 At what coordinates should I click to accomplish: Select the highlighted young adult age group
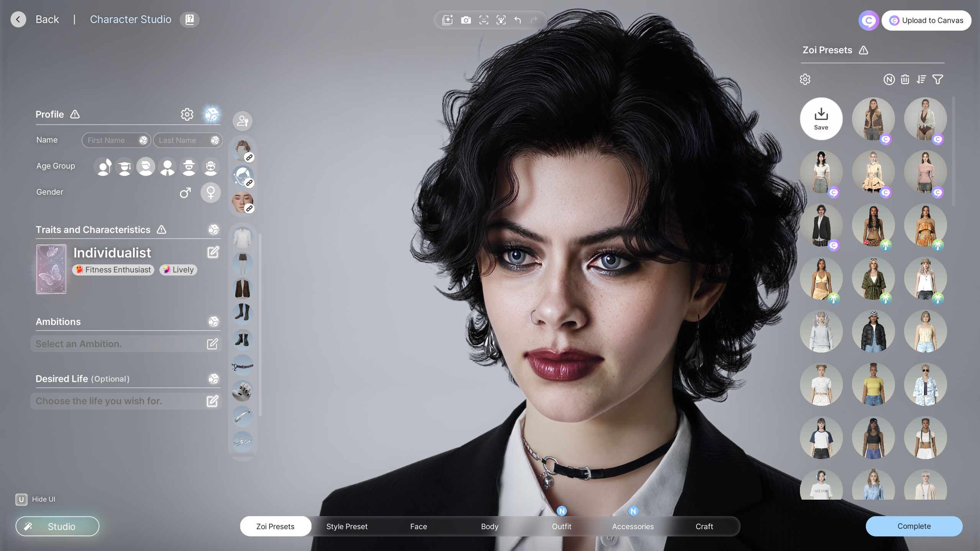(146, 167)
